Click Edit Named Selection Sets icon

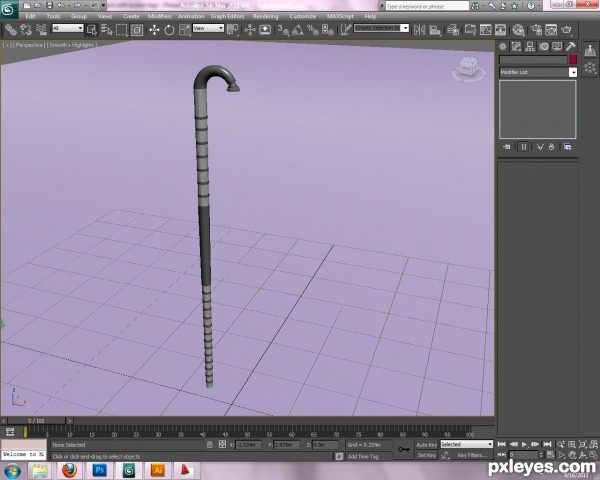[346, 30]
